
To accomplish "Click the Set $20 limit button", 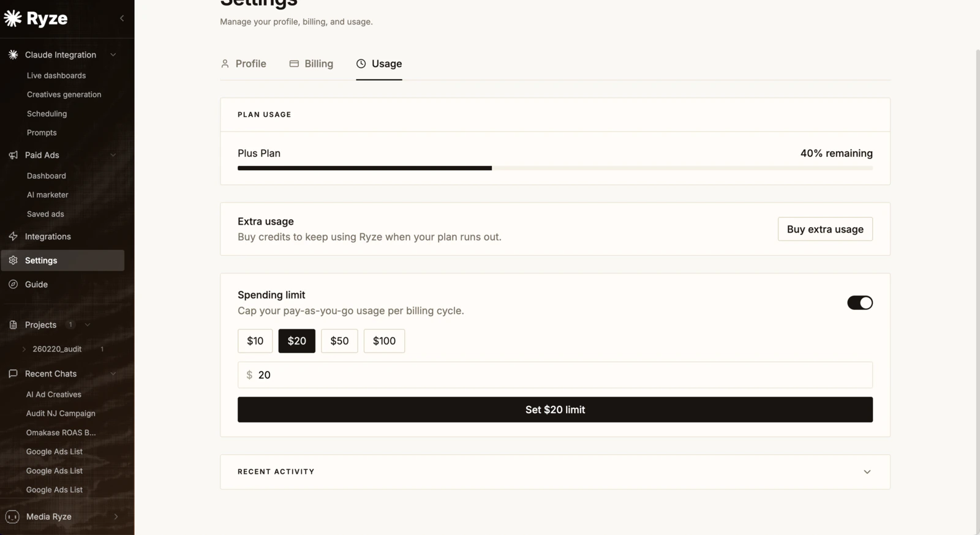I will (555, 410).
